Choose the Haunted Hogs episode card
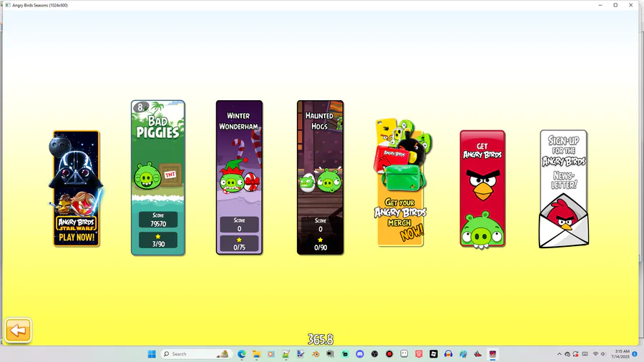The height and width of the screenshot is (362, 644). [321, 177]
